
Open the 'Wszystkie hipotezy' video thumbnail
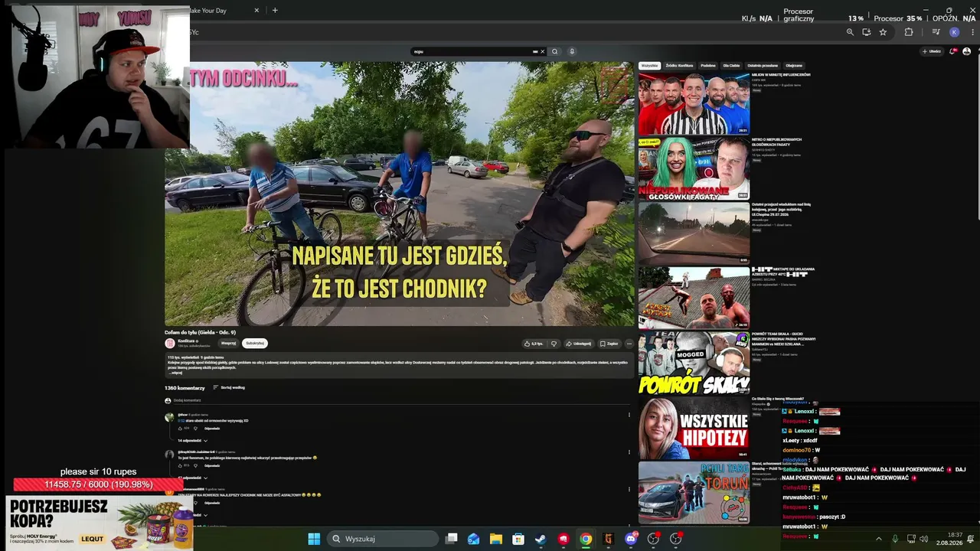coord(694,428)
